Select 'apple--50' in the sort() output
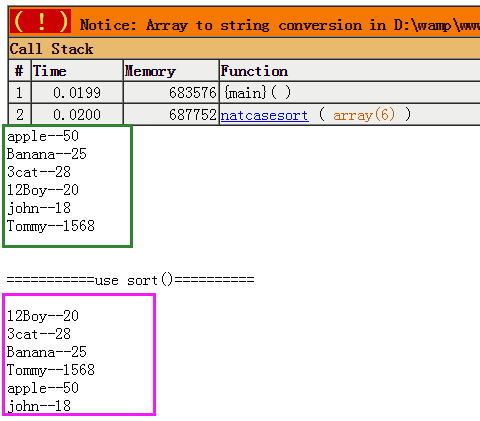480x421 pixels. [x=43, y=388]
